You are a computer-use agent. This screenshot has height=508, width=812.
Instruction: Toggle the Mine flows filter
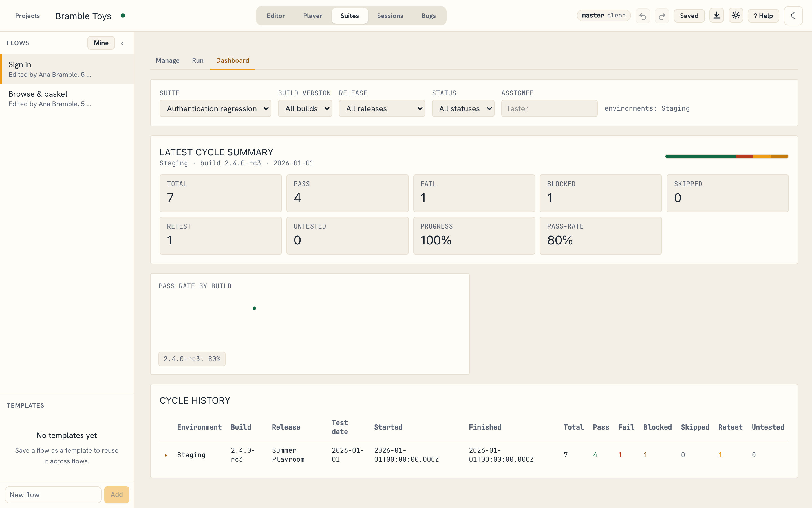pos(101,43)
